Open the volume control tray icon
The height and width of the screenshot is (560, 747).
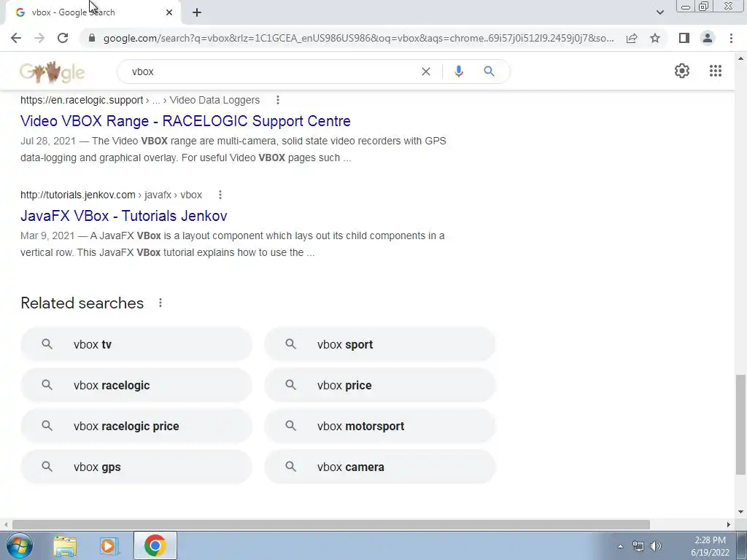coord(656,546)
